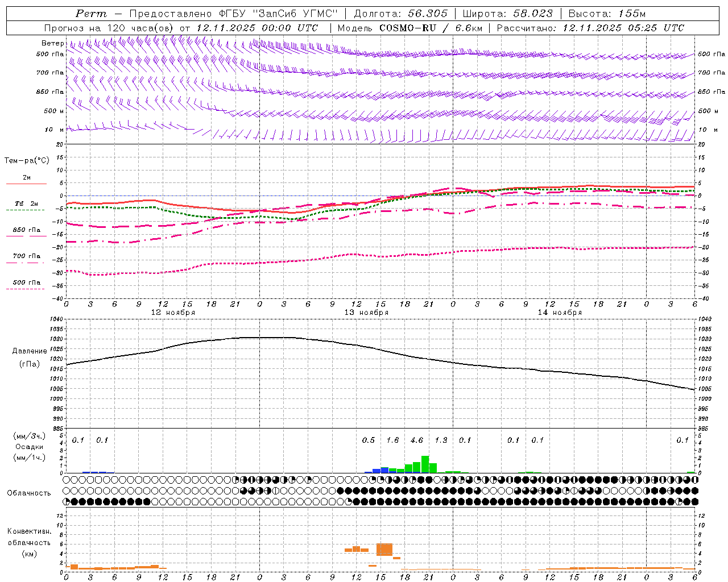The image size is (728, 582).
Task: Select the "14 ноября" date label
Action: pyautogui.click(x=560, y=313)
